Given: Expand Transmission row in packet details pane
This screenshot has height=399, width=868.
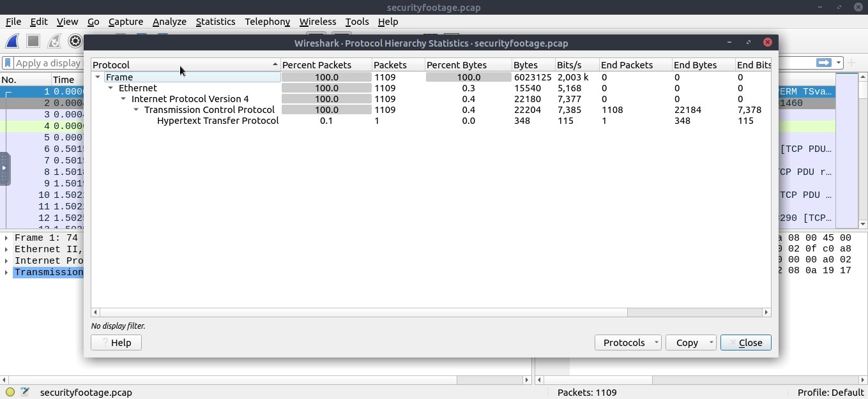Looking at the screenshot, I should (6, 272).
